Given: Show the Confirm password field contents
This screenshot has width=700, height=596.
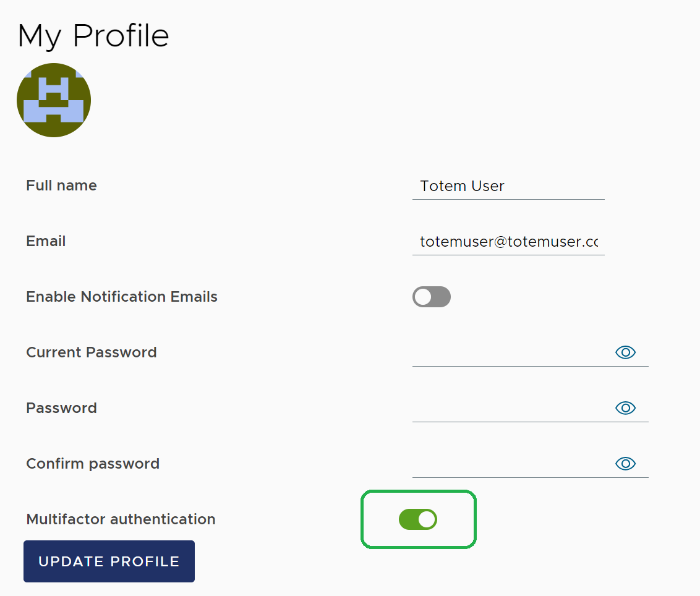Looking at the screenshot, I should (x=625, y=463).
